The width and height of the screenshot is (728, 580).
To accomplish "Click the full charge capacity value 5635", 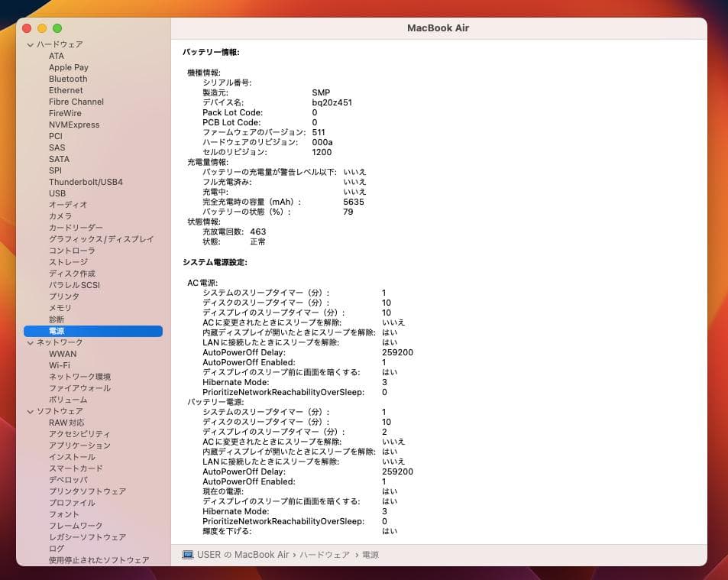I will pyautogui.click(x=354, y=202).
